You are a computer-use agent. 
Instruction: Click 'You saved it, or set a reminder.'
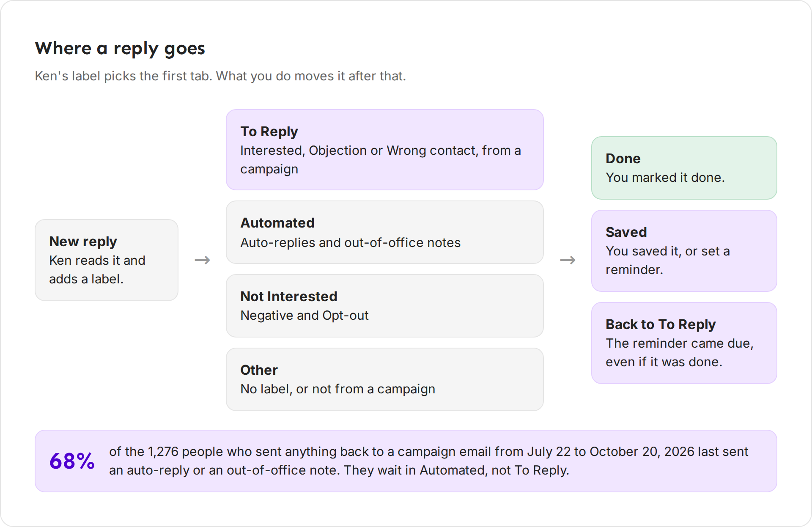pos(668,261)
